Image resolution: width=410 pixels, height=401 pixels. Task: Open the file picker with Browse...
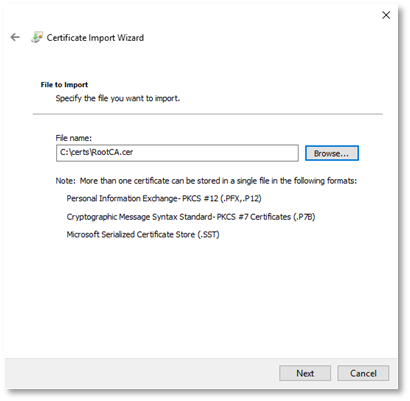point(332,153)
